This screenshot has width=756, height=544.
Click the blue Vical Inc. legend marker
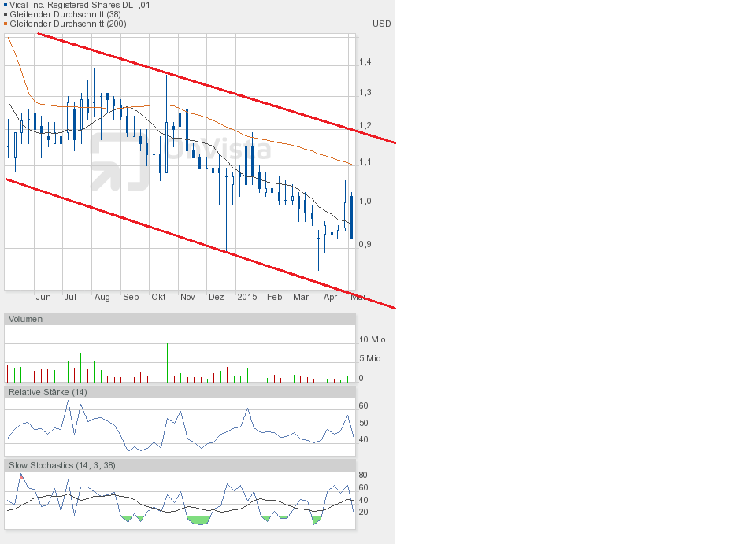6,5
